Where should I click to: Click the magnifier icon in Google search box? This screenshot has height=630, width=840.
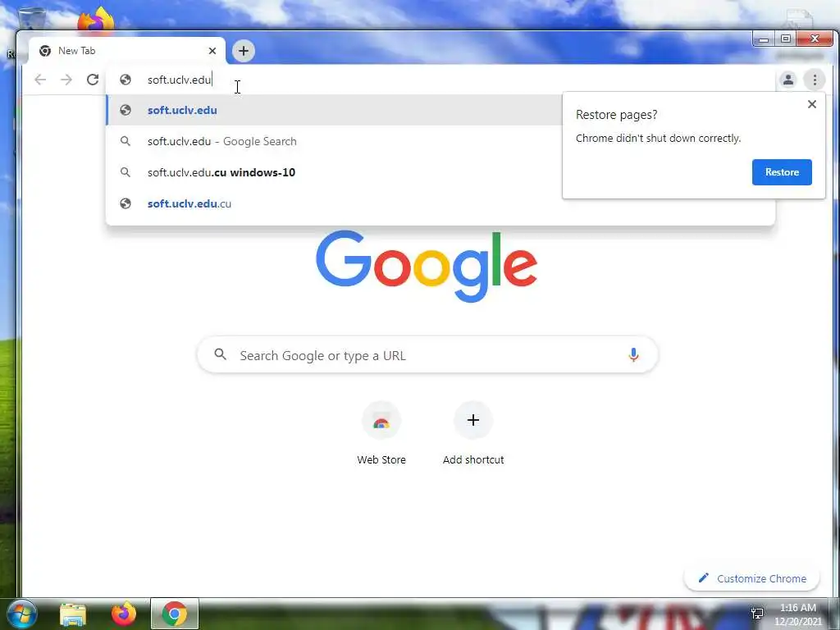click(220, 354)
